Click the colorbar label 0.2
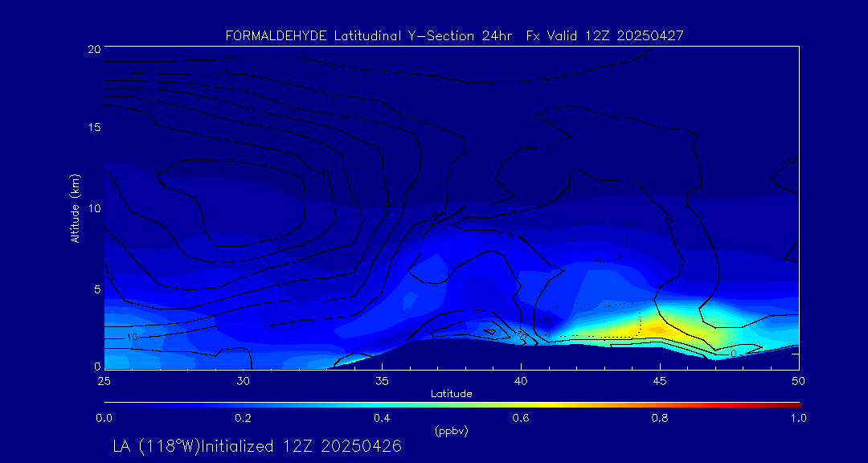 [243, 418]
